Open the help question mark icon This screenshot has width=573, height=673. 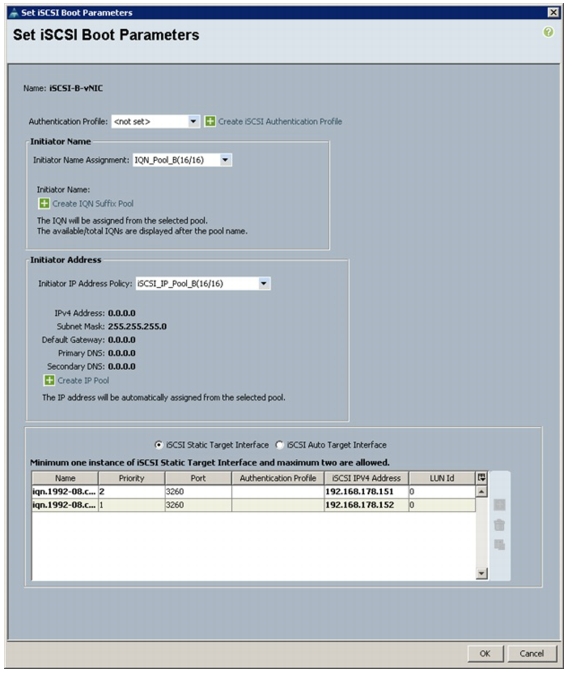click(548, 32)
